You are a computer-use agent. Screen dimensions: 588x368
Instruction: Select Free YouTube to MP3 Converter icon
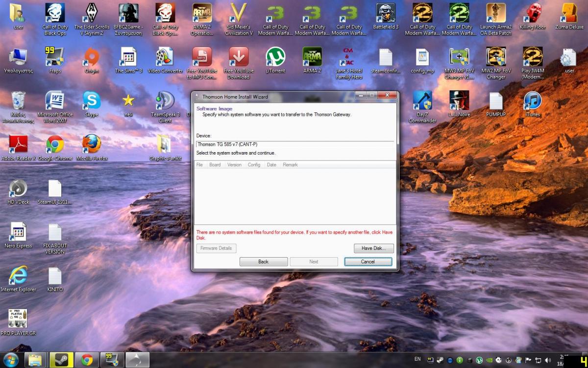coord(202,63)
